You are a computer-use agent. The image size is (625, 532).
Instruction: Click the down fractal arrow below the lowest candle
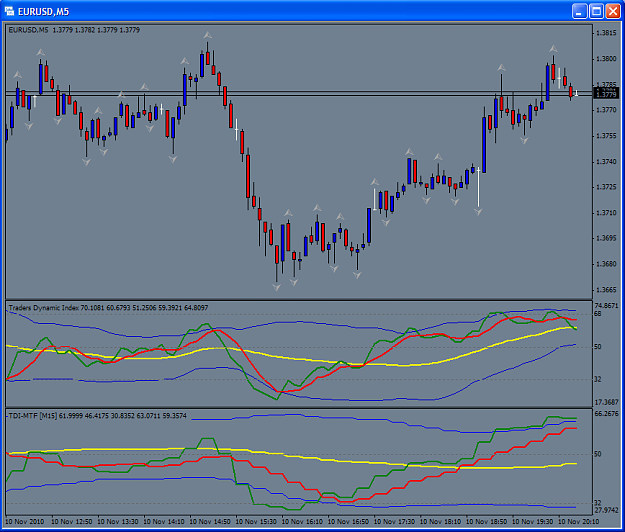pos(276,287)
